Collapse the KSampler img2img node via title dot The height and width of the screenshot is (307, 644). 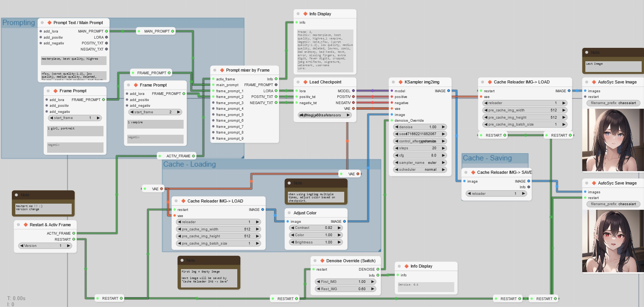coord(393,82)
